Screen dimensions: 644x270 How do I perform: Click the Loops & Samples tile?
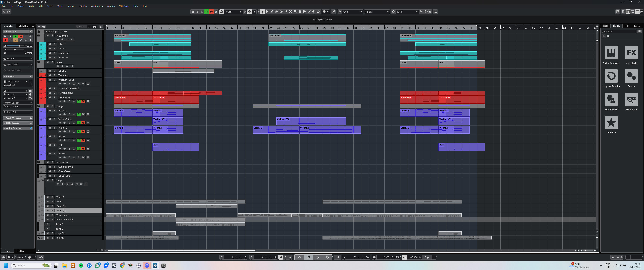[x=611, y=76]
